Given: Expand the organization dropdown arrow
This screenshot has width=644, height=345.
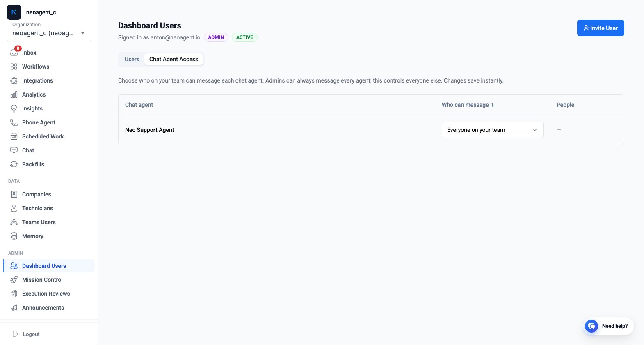Looking at the screenshot, I should pos(83,33).
